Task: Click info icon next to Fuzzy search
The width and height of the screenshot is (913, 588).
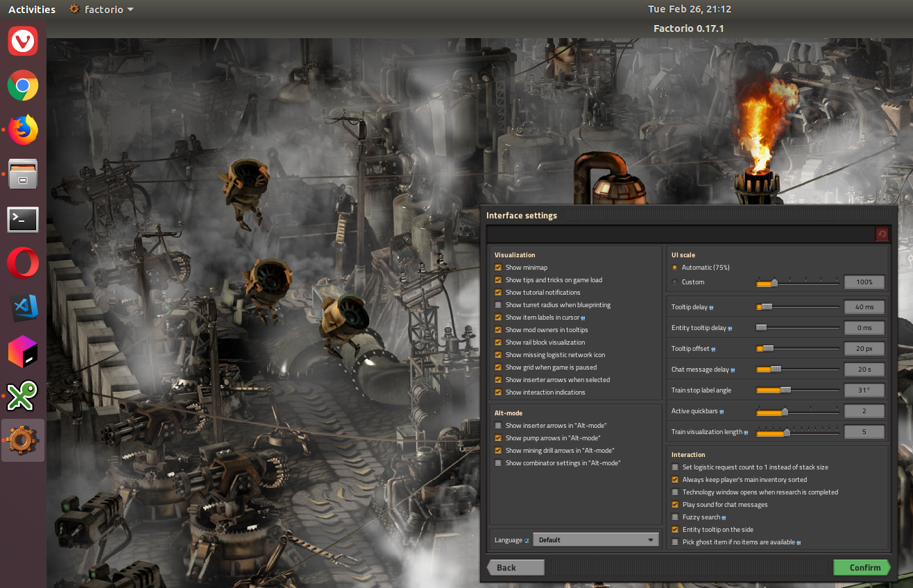Action: point(724,517)
